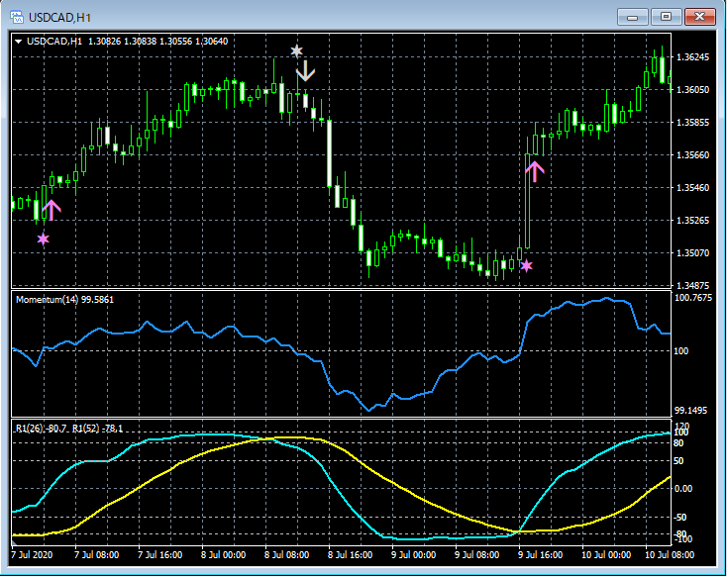Minimize the USDCAD,H1 chart window

[633, 17]
